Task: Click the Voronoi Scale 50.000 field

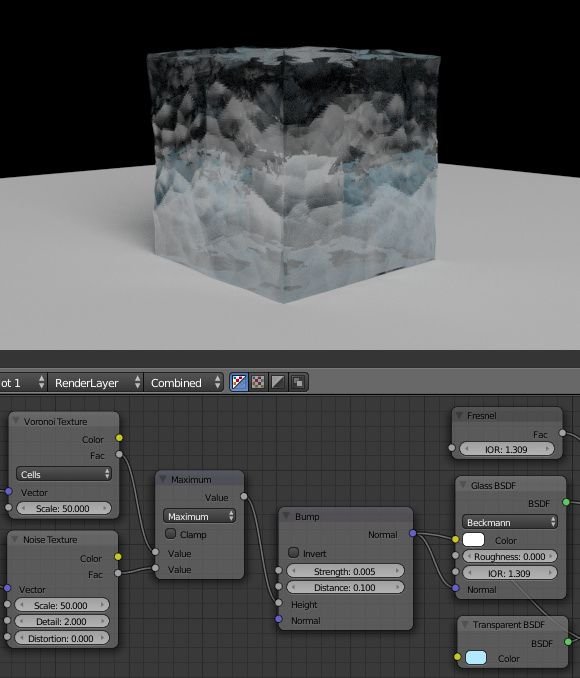Action: pos(64,508)
